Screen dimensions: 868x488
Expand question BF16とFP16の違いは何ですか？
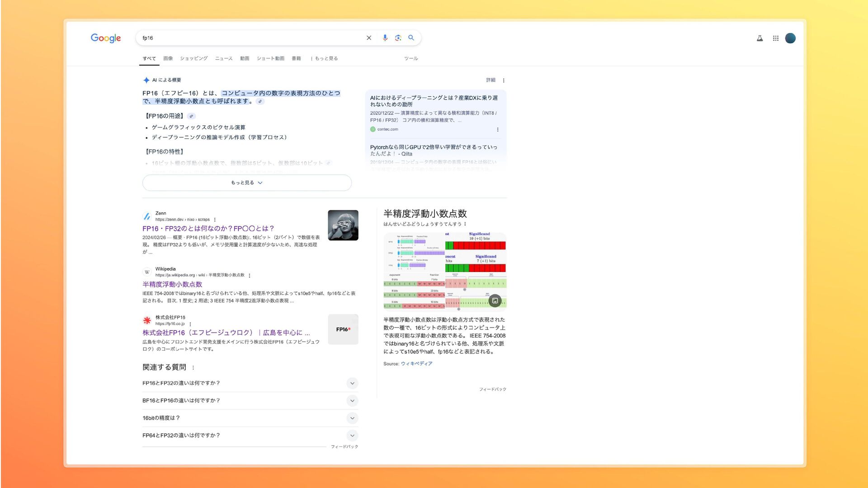(250, 401)
